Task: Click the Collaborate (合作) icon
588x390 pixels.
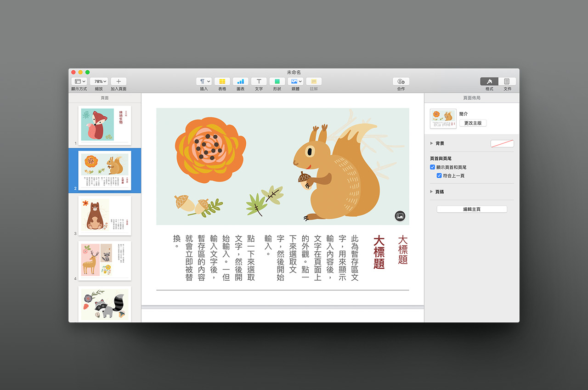Action: [401, 81]
